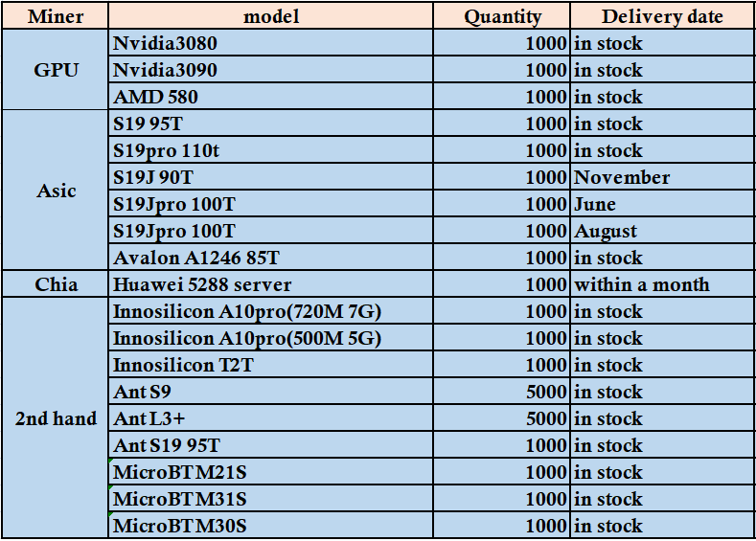Click the June delivery date cell
756x541 pixels.
[662, 204]
